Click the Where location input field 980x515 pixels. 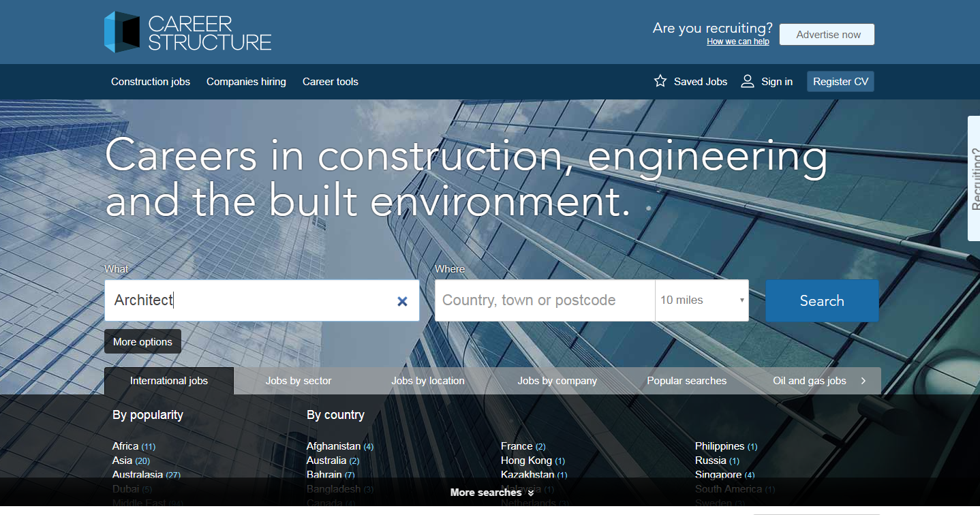tap(544, 300)
